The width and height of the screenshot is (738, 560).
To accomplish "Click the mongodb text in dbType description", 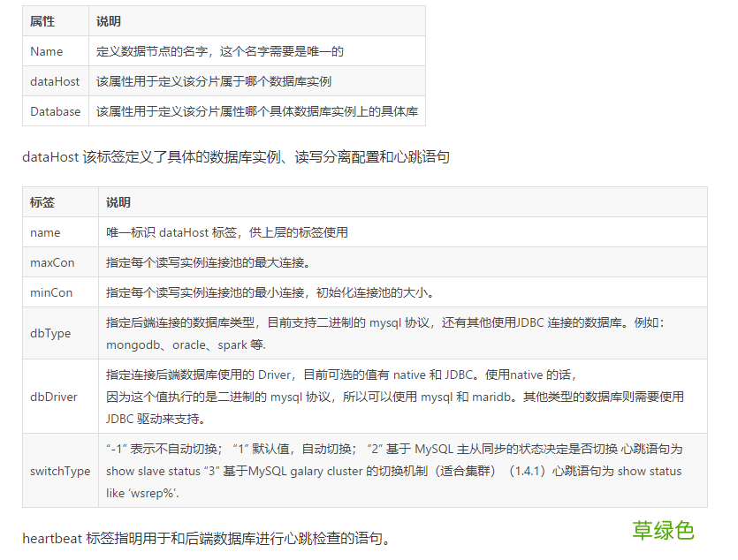I will pyautogui.click(x=128, y=344).
